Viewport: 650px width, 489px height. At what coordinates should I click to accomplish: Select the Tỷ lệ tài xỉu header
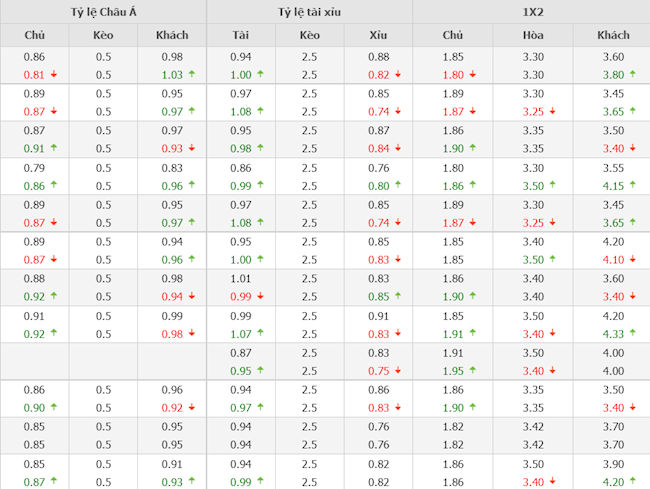[310, 12]
